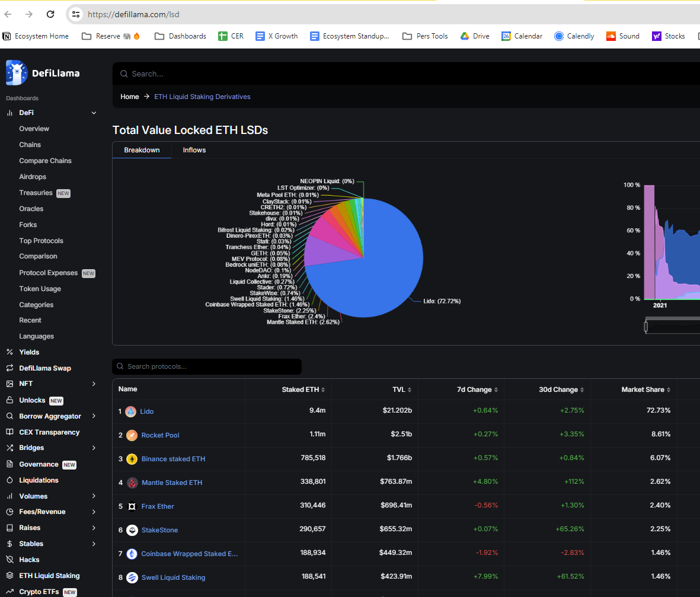The height and width of the screenshot is (597, 700).
Task: Click the Search protocols field
Action: [x=207, y=366]
